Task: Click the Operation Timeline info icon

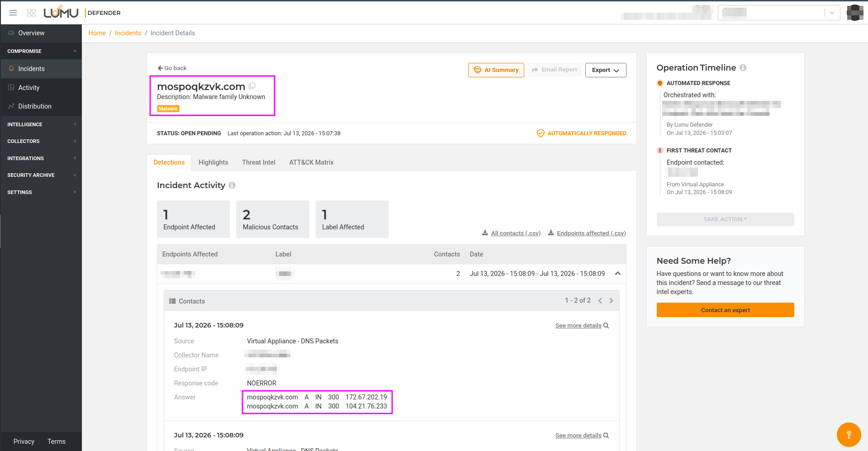Action: pos(743,67)
